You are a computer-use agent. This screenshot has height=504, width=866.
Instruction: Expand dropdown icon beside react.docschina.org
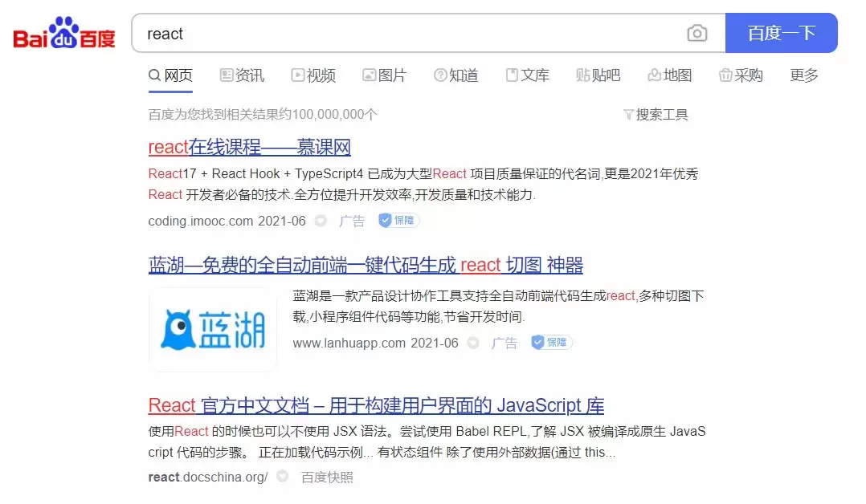pyautogui.click(x=282, y=476)
